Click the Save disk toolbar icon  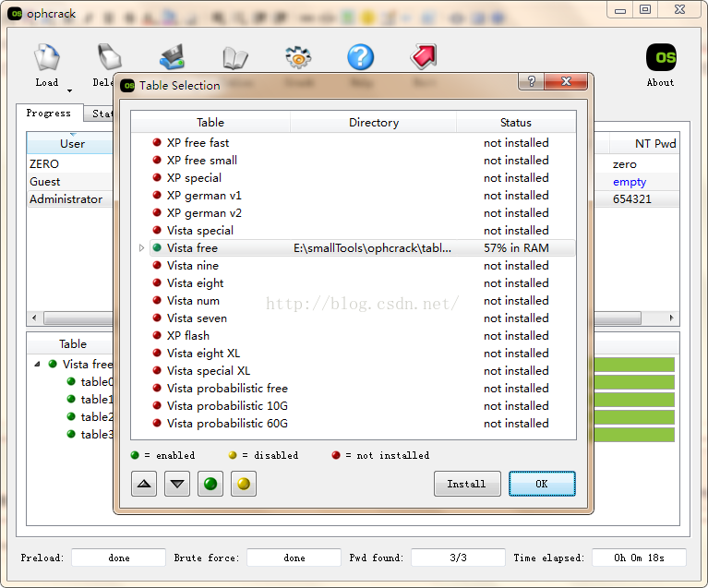(x=172, y=57)
